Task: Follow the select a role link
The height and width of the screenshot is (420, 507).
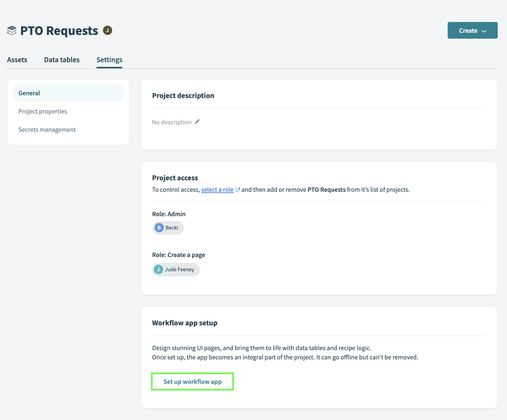Action: pyautogui.click(x=217, y=189)
